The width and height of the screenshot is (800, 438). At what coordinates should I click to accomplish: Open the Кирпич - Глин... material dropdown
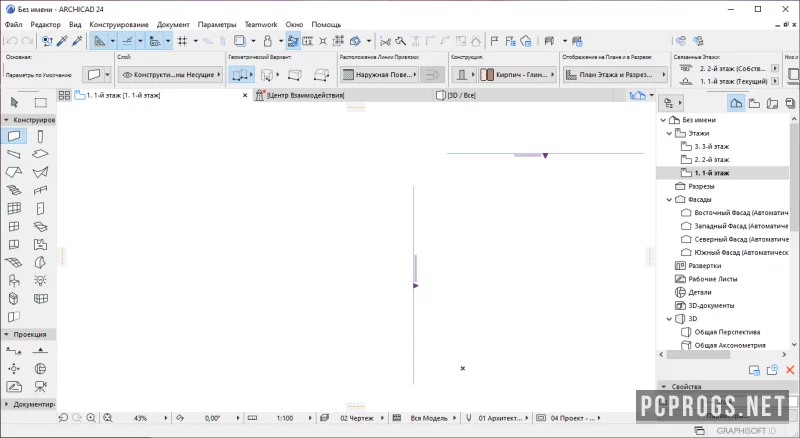click(517, 75)
